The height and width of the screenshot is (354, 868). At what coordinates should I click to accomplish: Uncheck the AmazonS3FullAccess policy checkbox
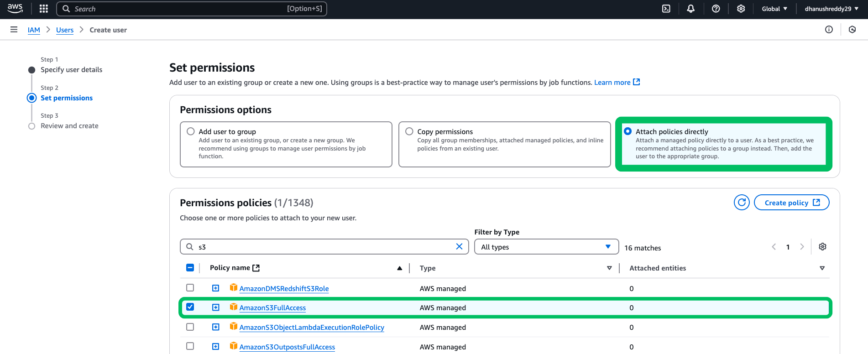point(190,307)
